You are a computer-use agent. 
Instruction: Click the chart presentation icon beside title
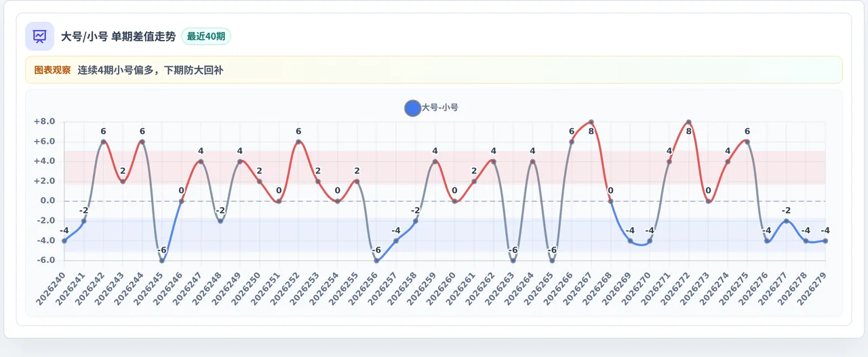(x=39, y=36)
